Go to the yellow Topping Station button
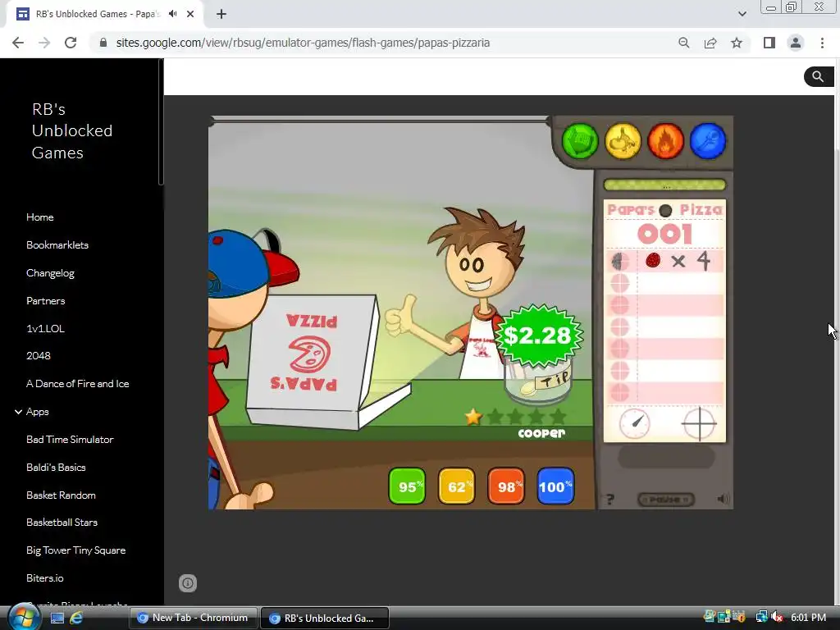 pos(623,141)
